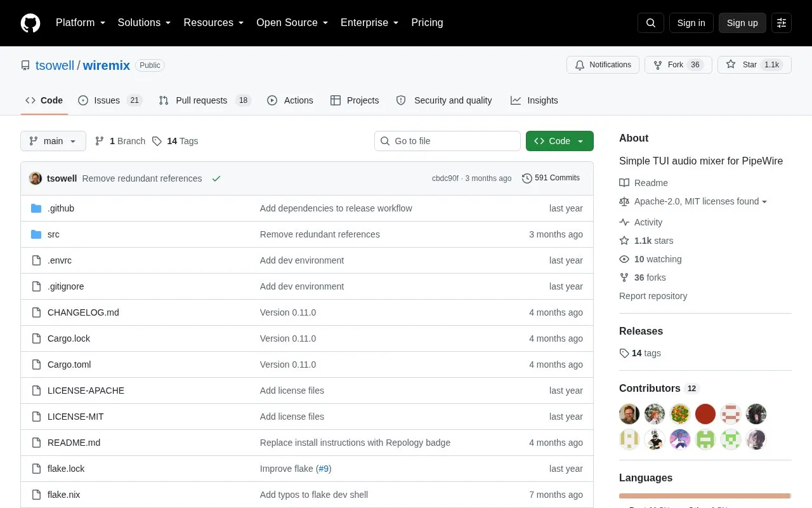This screenshot has height=508, width=812.
Task: Switch to the Issues tab
Action: pyautogui.click(x=110, y=100)
